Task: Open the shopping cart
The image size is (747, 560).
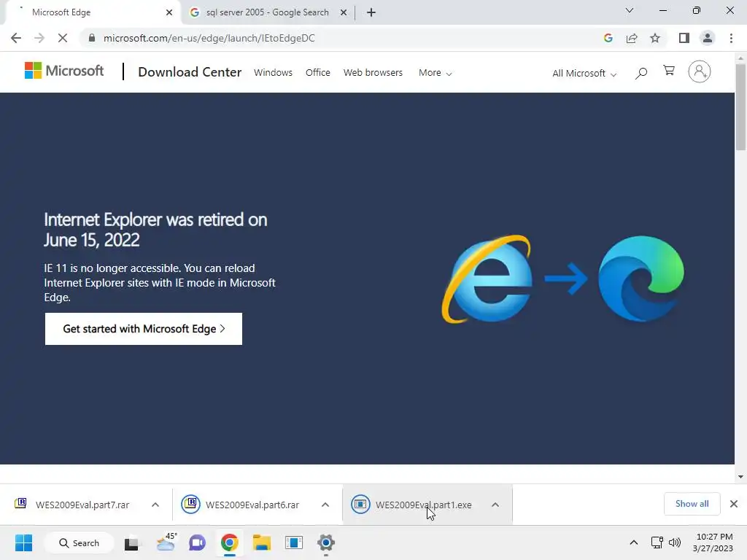Action: (x=669, y=71)
